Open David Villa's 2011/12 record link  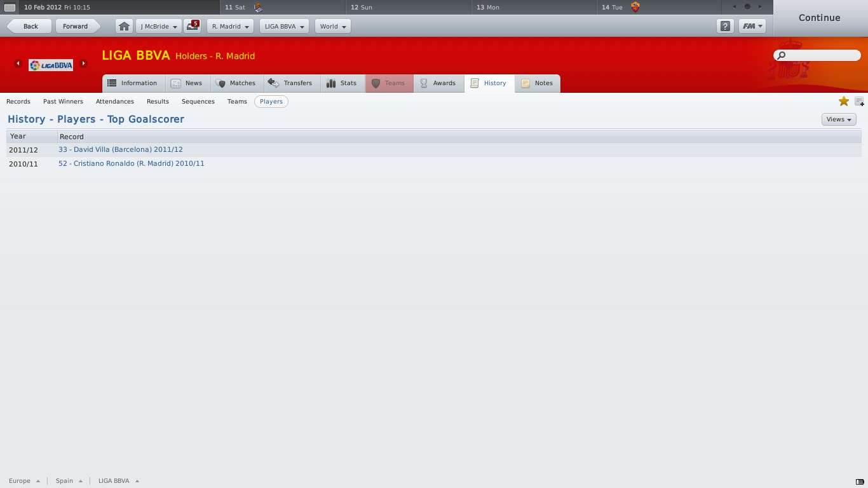[121, 149]
